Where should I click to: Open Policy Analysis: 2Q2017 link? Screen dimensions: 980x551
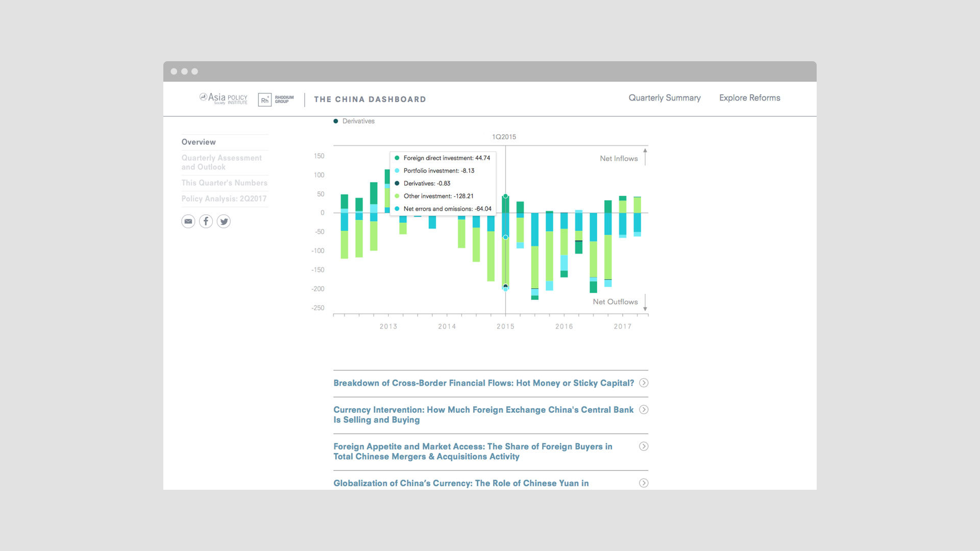coord(224,199)
